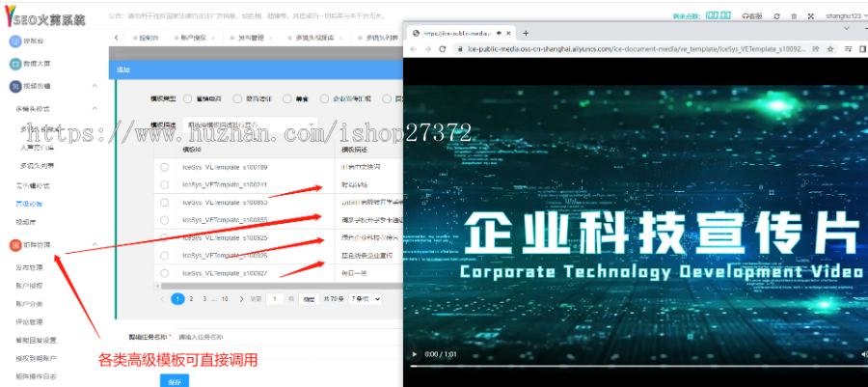Image resolution: width=868 pixels, height=387 pixels.
Task: Select the 企业宣传汇报 radio button
Action: (x=324, y=98)
